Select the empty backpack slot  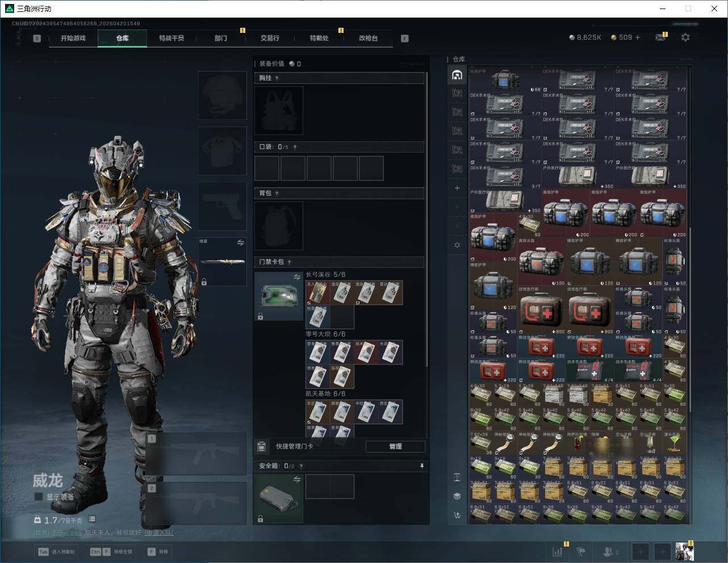(x=279, y=226)
